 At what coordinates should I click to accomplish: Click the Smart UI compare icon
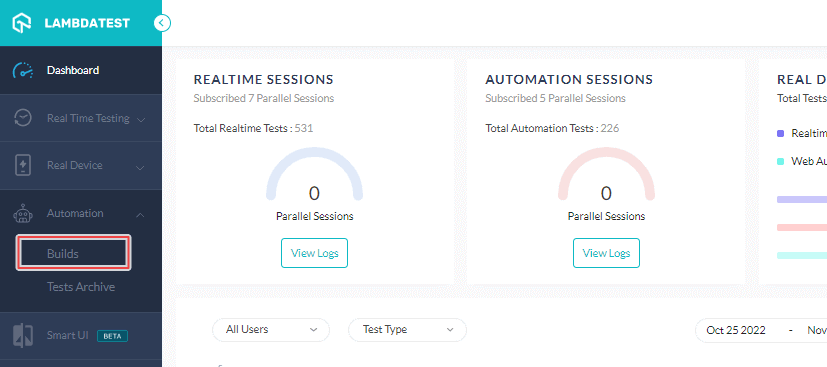pyautogui.click(x=23, y=336)
